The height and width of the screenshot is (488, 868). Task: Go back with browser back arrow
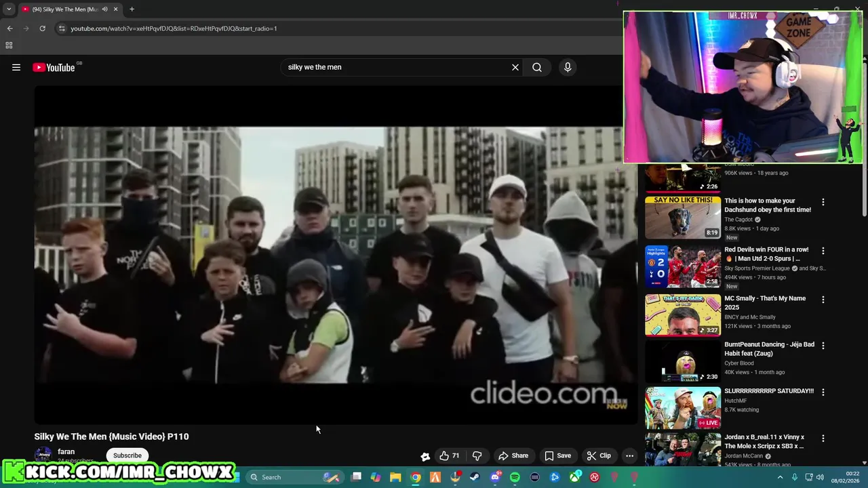[x=9, y=28]
